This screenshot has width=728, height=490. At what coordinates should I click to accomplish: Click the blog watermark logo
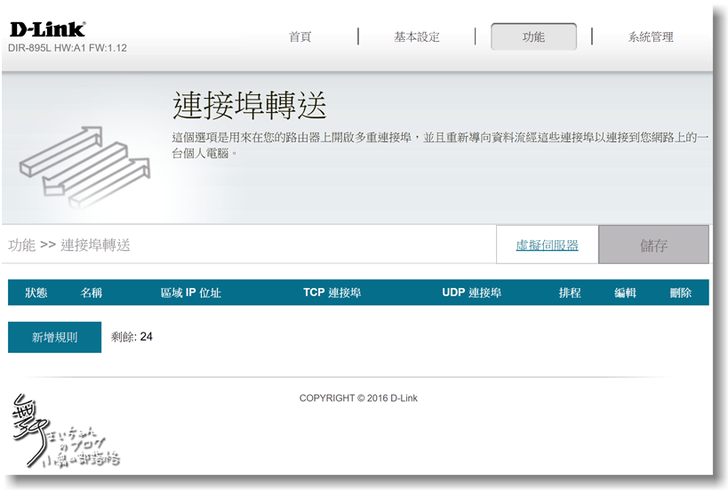click(62, 433)
